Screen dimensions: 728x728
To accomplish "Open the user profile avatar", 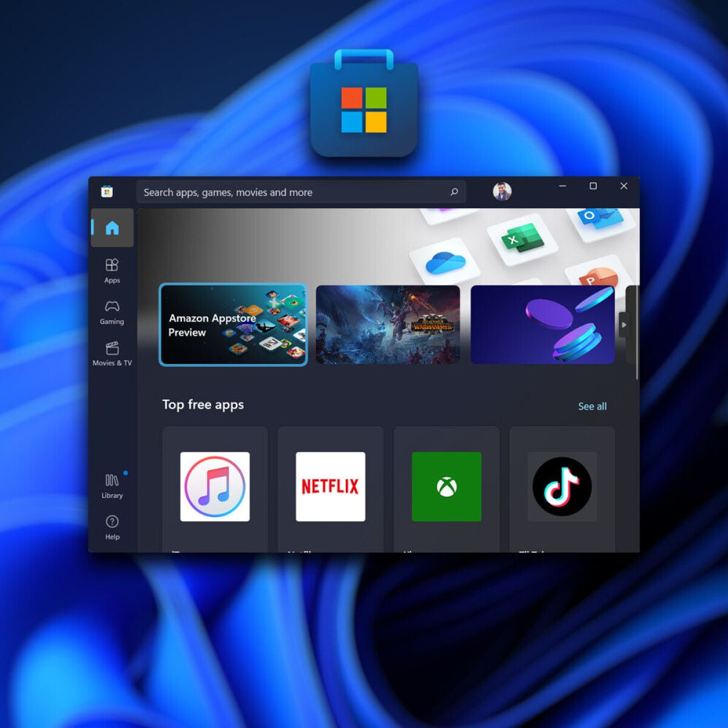I will (x=502, y=192).
